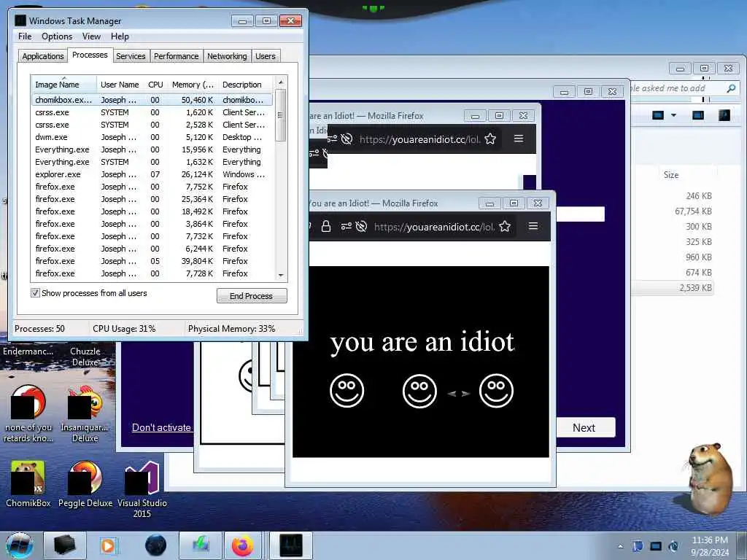This screenshot has height=560, width=747.
Task: Select the 2,539 KB file row in Explorer
Action: point(673,287)
